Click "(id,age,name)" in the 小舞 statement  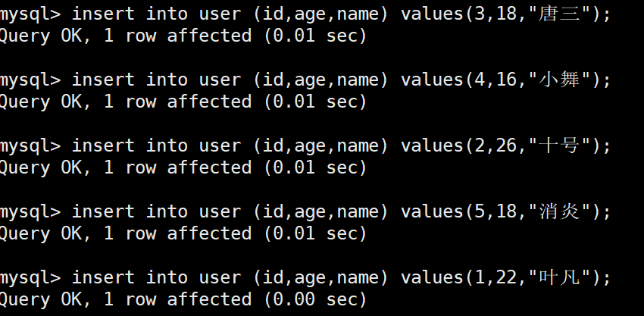pos(320,80)
